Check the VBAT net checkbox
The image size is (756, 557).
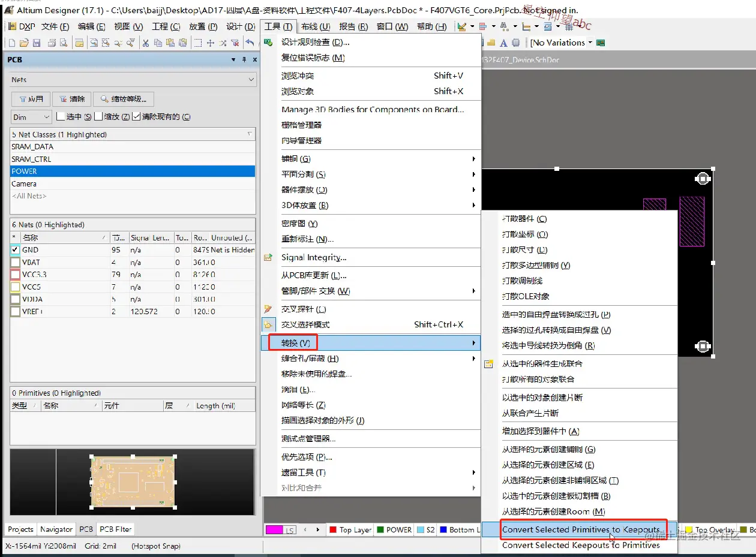click(15, 262)
